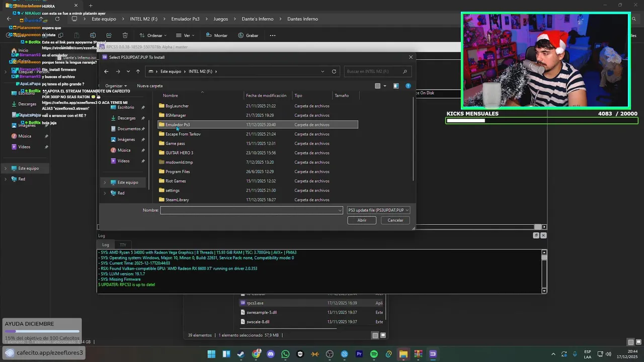Open recent locations chevron in dialog
Screen dimensions: 644x362
point(128,71)
